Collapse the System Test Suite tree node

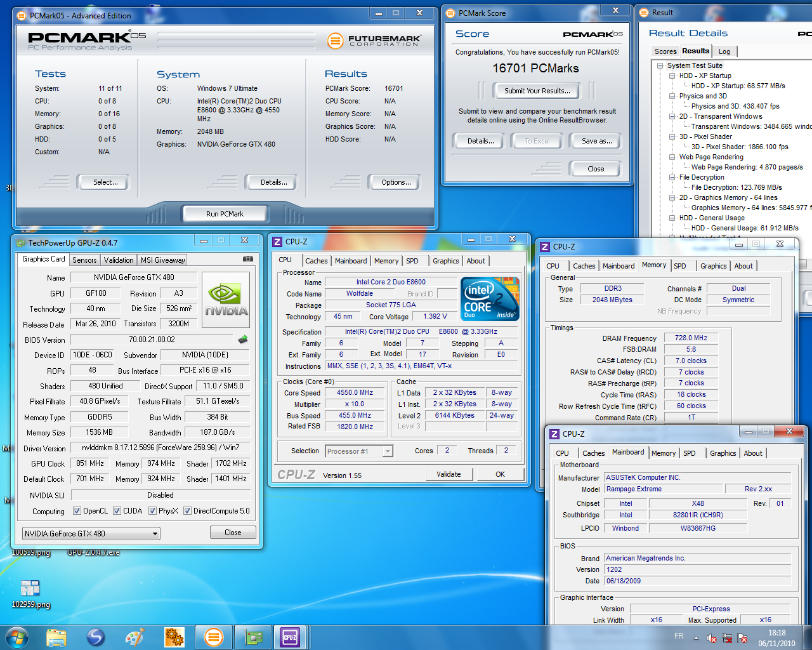point(660,65)
